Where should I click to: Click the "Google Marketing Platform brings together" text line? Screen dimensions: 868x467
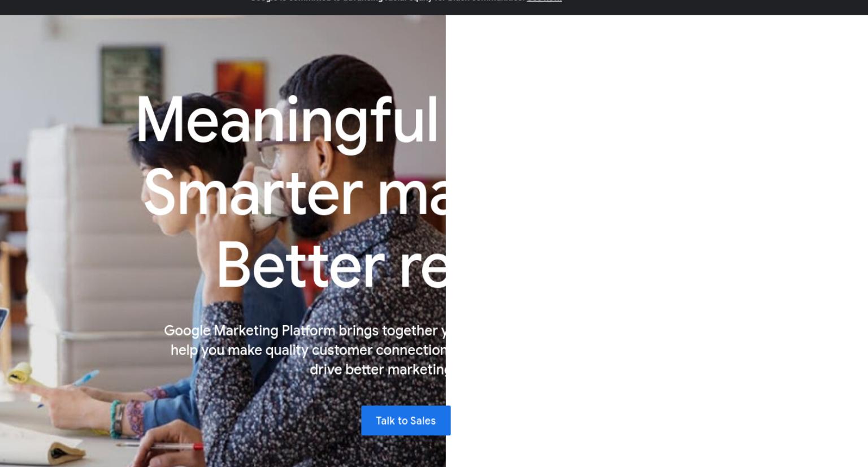pyautogui.click(x=305, y=331)
